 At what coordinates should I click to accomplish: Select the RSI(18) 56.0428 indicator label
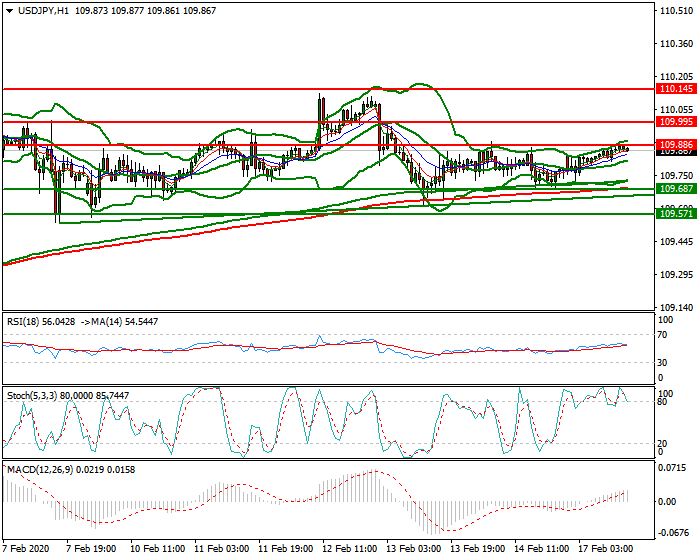pos(41,322)
